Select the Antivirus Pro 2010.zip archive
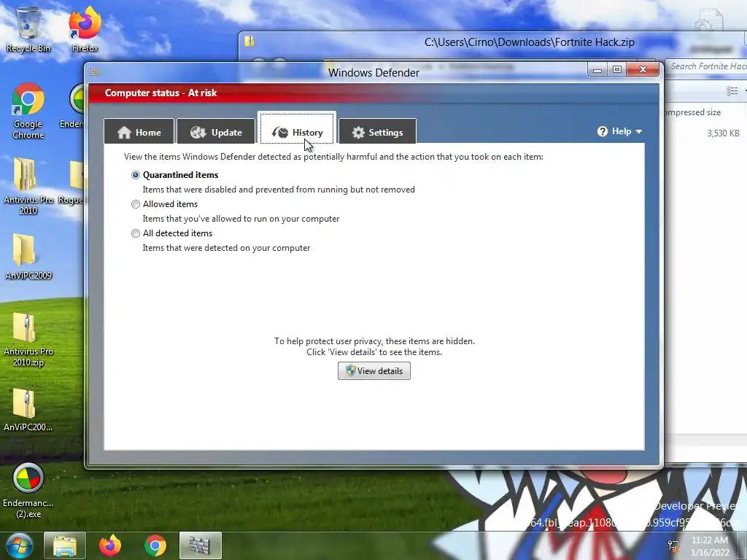This screenshot has width=747, height=560. coord(28,340)
